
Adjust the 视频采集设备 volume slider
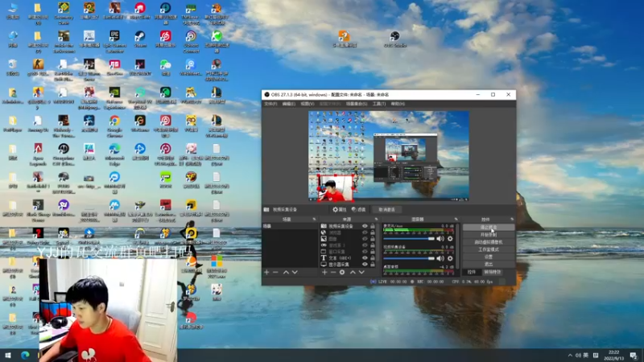[x=409, y=258]
